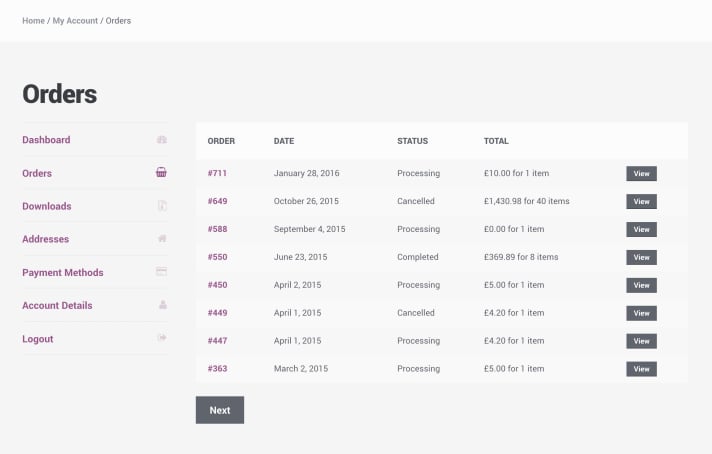The image size is (712, 454).
Task: Go to Next page of orders
Action: pos(220,410)
